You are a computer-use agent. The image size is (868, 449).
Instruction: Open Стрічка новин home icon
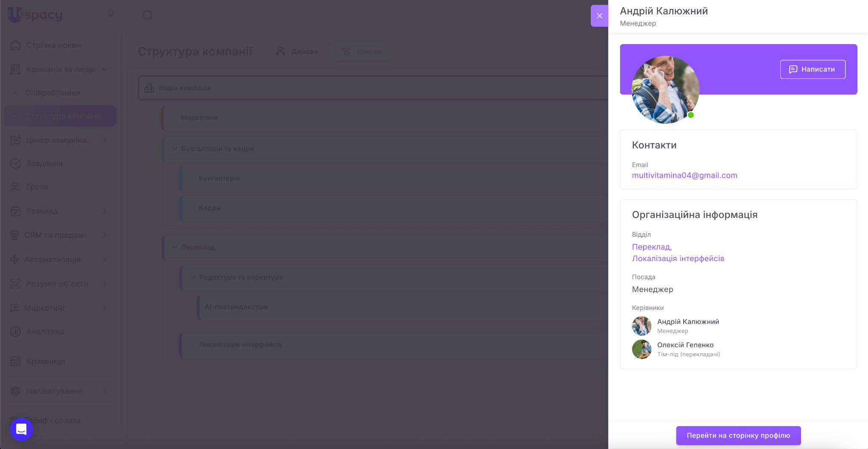point(16,45)
